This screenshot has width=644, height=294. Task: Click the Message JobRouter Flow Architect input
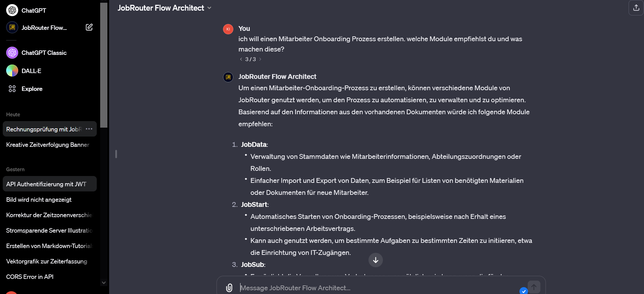pyautogui.click(x=377, y=288)
